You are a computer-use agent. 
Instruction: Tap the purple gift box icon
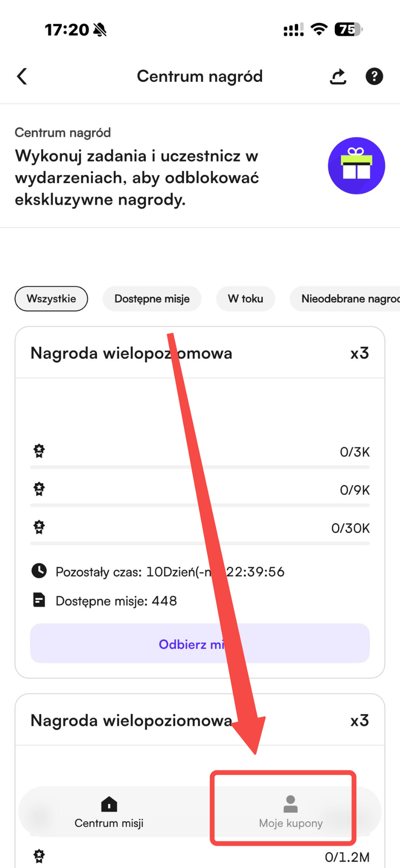coord(356,166)
